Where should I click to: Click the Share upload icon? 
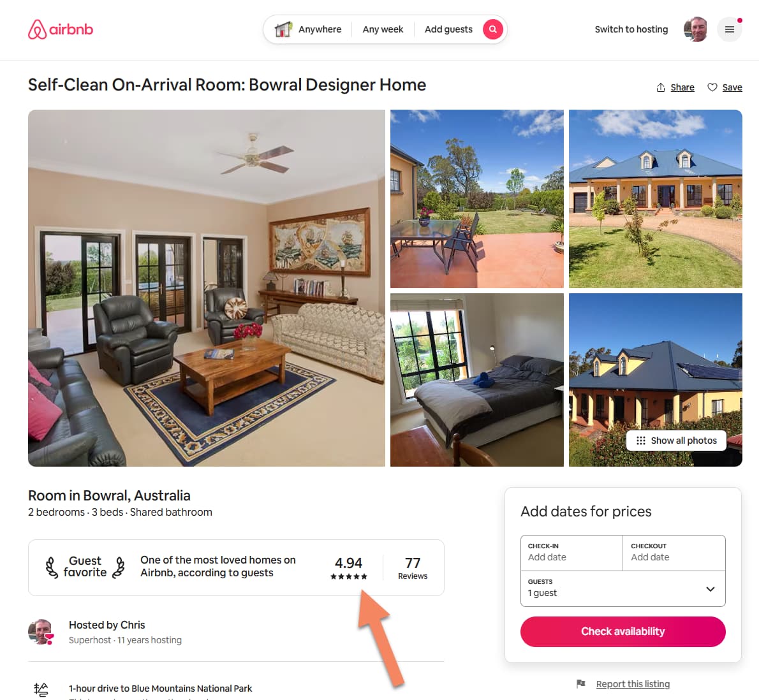[x=661, y=87]
